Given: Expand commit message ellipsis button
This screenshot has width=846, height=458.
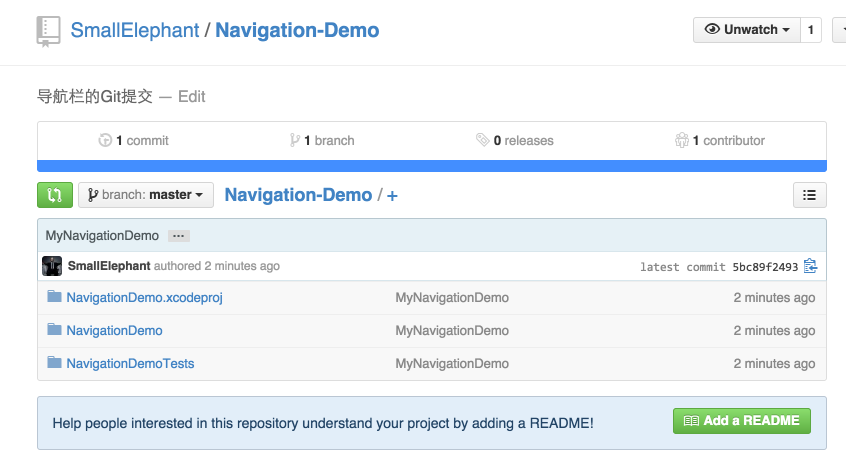Looking at the screenshot, I should [178, 236].
